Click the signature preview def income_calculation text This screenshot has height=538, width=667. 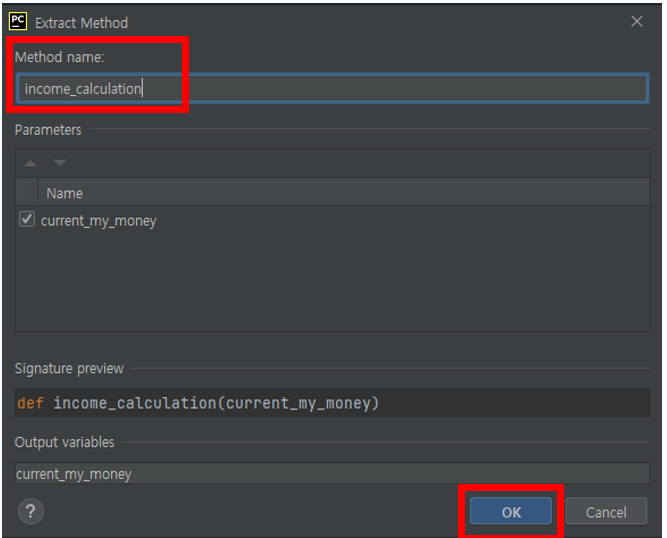pos(198,403)
